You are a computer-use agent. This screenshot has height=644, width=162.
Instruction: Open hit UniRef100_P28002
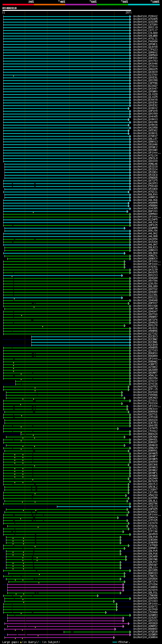(145, 16)
